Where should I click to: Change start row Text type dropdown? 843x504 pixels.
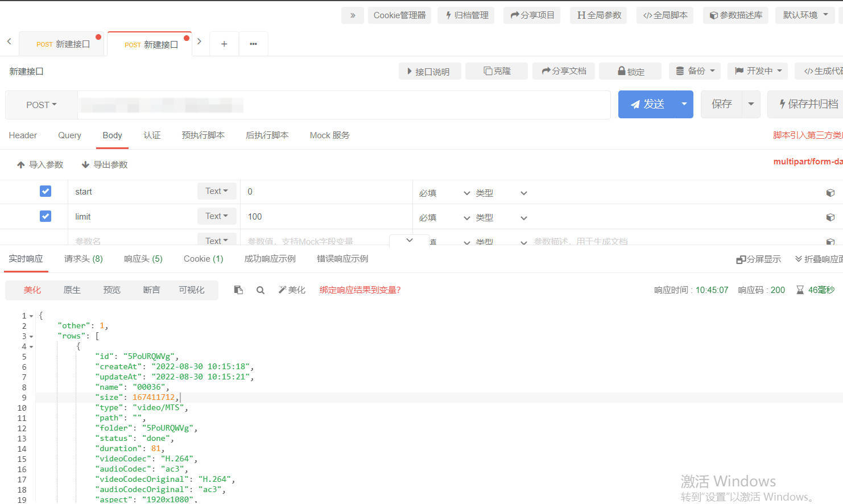pyautogui.click(x=217, y=191)
